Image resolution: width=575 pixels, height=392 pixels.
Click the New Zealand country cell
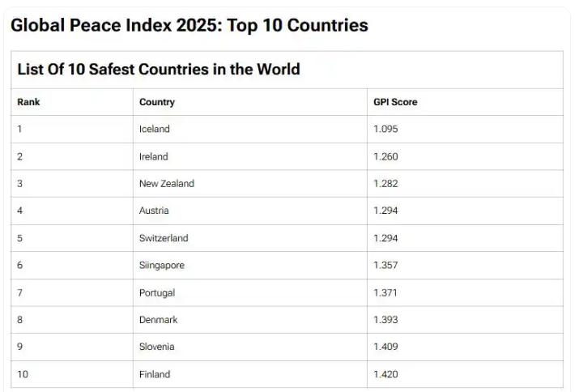167,183
